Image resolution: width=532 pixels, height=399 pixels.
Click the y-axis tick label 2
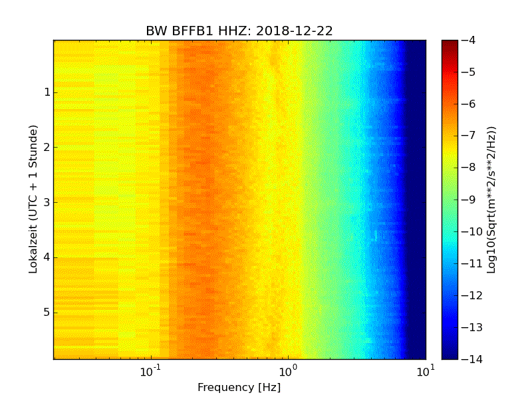(x=47, y=147)
